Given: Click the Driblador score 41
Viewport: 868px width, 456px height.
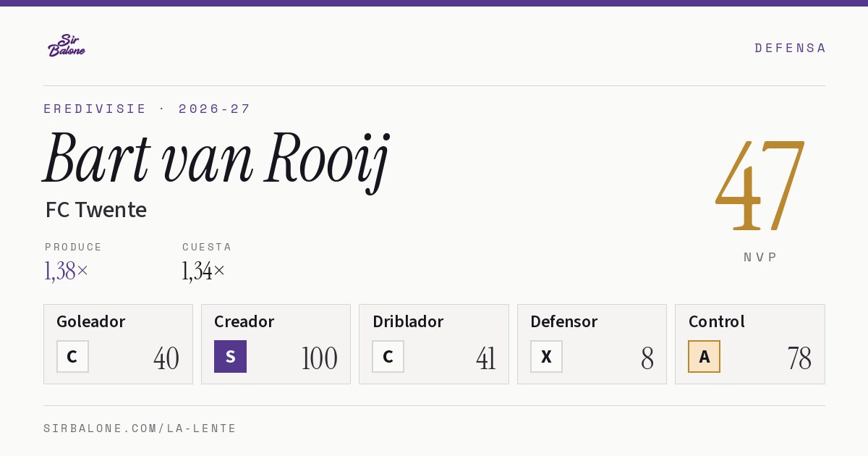Looking at the screenshot, I should (x=485, y=358).
